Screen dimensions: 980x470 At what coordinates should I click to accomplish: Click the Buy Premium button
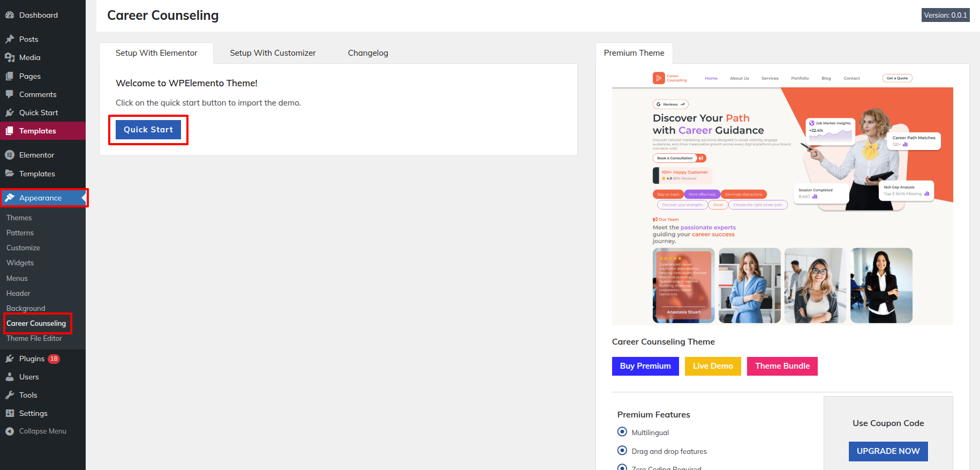click(x=645, y=366)
